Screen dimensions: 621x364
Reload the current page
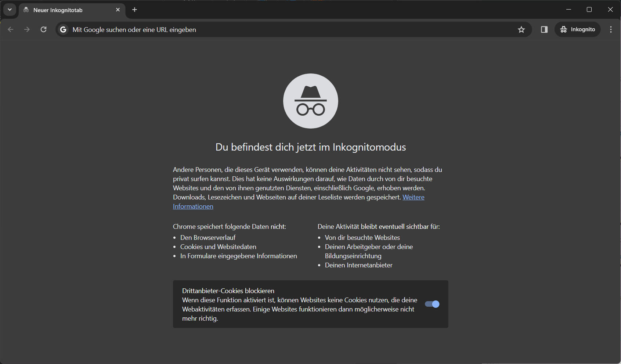43,29
